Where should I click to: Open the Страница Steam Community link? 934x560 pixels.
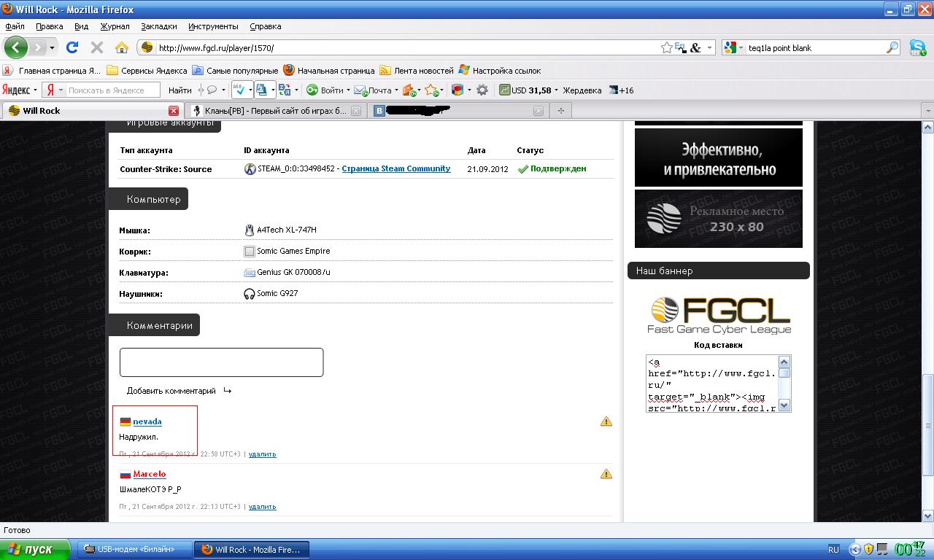click(x=395, y=168)
